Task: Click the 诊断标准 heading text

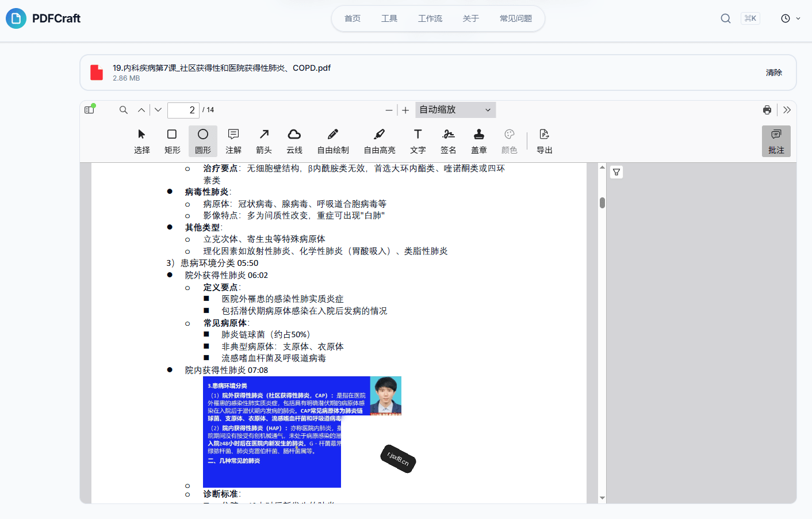Action: 221,494
